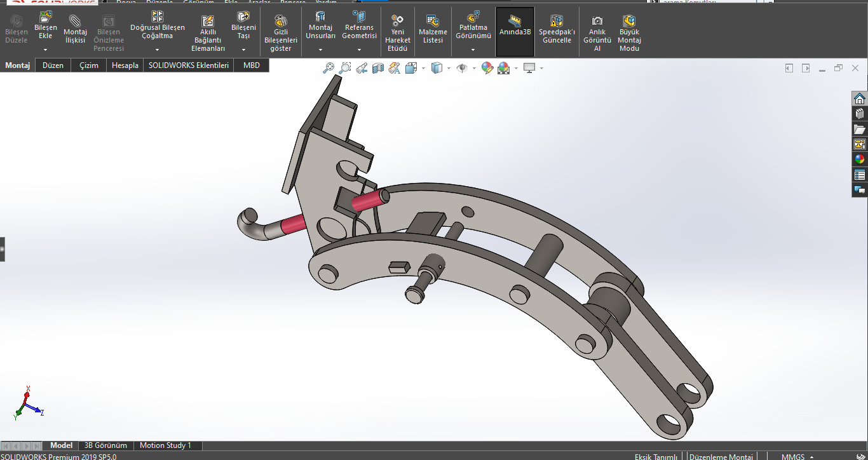The width and height of the screenshot is (868, 460).
Task: Open SOLIDWORKS Resources home in task pane
Action: tap(860, 98)
